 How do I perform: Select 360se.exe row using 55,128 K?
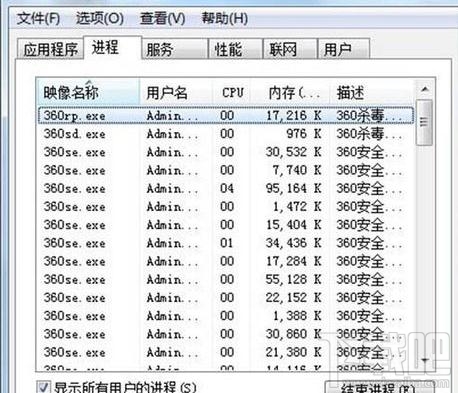click(x=226, y=279)
